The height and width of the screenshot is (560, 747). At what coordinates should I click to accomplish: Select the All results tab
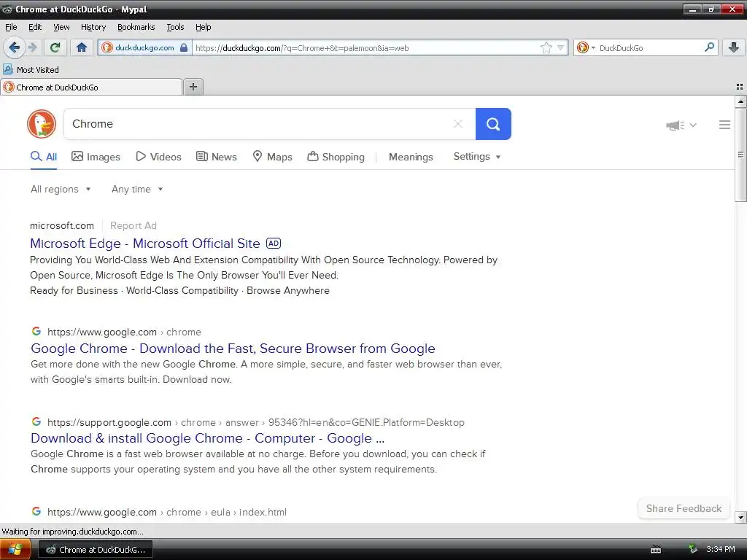point(44,157)
